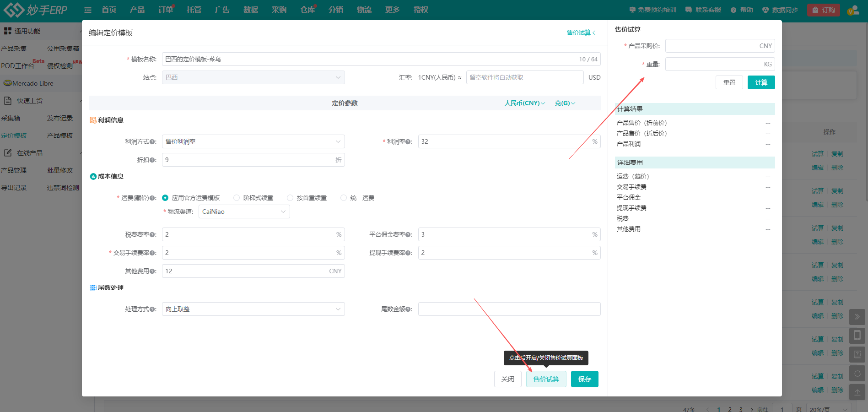Click the help icon next to 其他费用
The image size is (868, 412).
point(152,271)
